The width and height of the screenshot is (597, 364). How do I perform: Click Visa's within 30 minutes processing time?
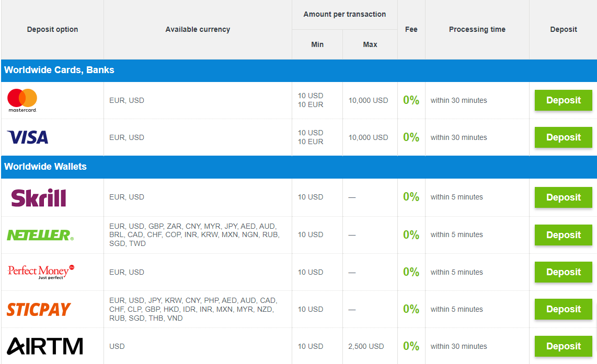(x=459, y=137)
